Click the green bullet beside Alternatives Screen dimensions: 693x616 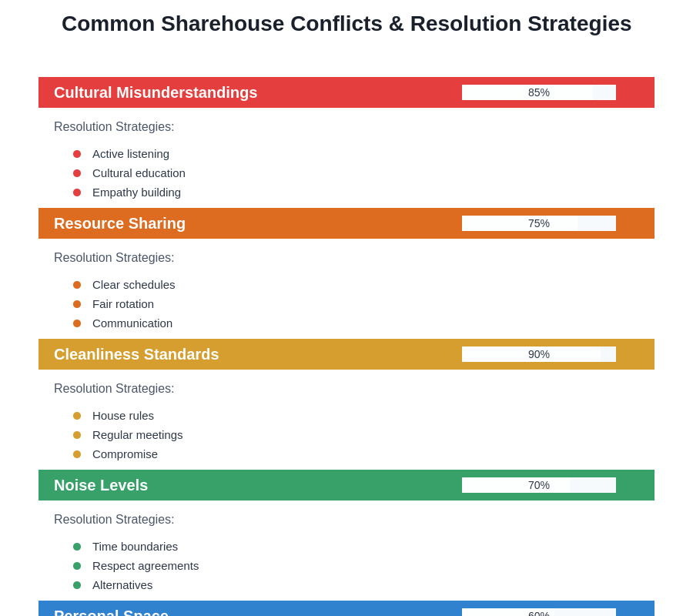tap(77, 585)
